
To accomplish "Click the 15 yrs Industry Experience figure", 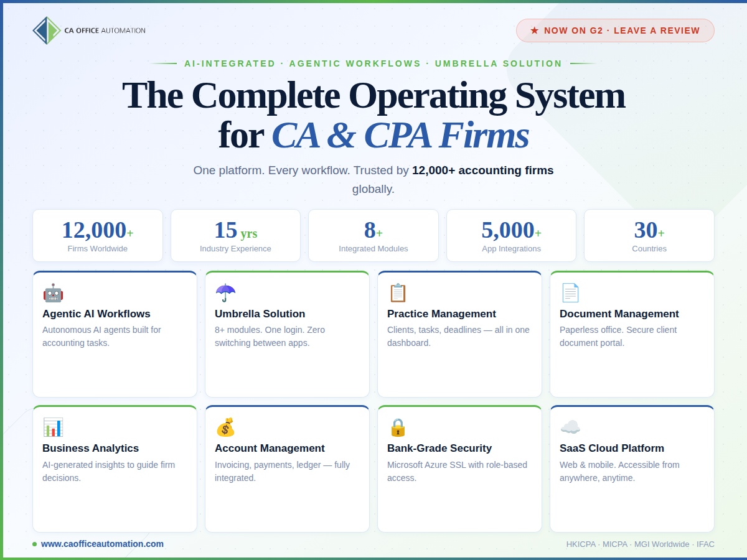I will [235, 230].
